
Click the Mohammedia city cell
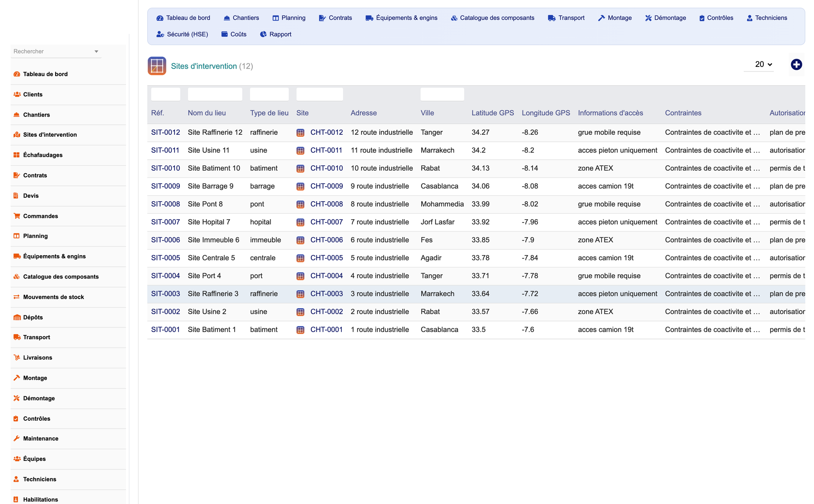point(442,204)
